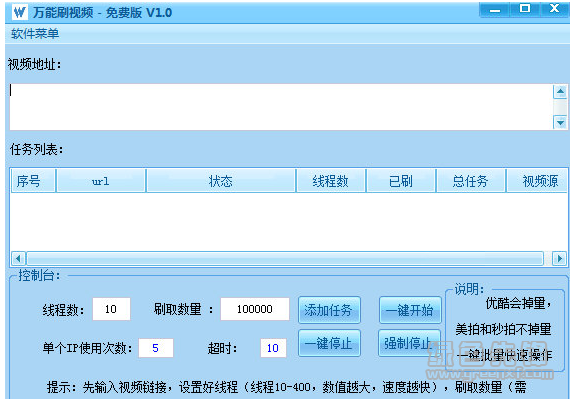Minimize the 万能刷视频 window
The image size is (575, 399).
(495, 10)
